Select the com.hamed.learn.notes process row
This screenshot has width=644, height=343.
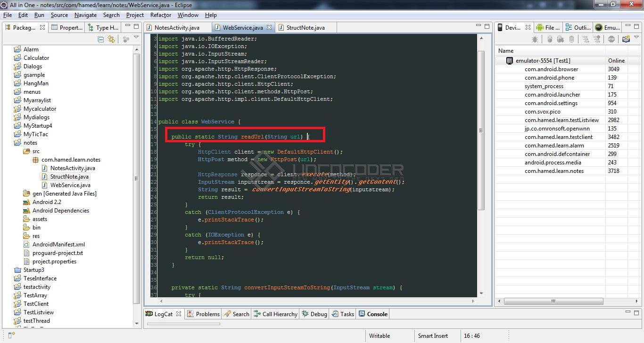[568, 171]
